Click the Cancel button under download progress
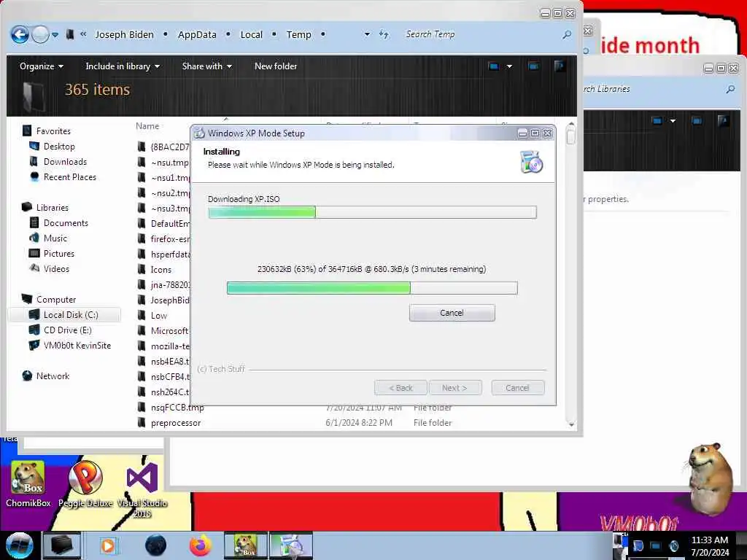Screen dimensions: 747x560 click(452, 313)
